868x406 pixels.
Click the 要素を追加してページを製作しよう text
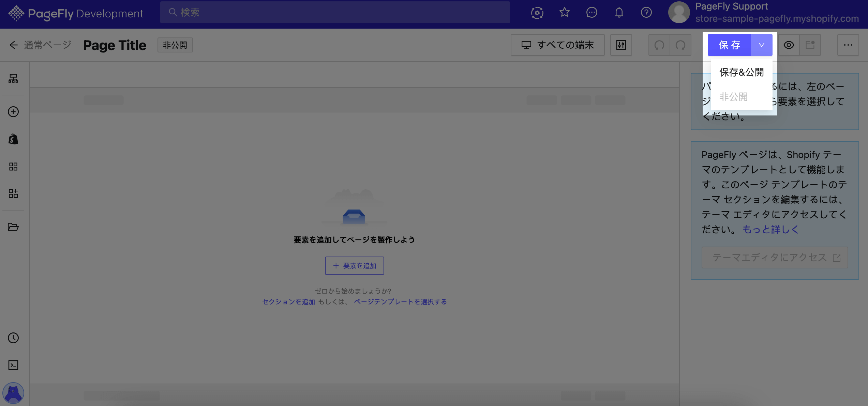click(354, 240)
